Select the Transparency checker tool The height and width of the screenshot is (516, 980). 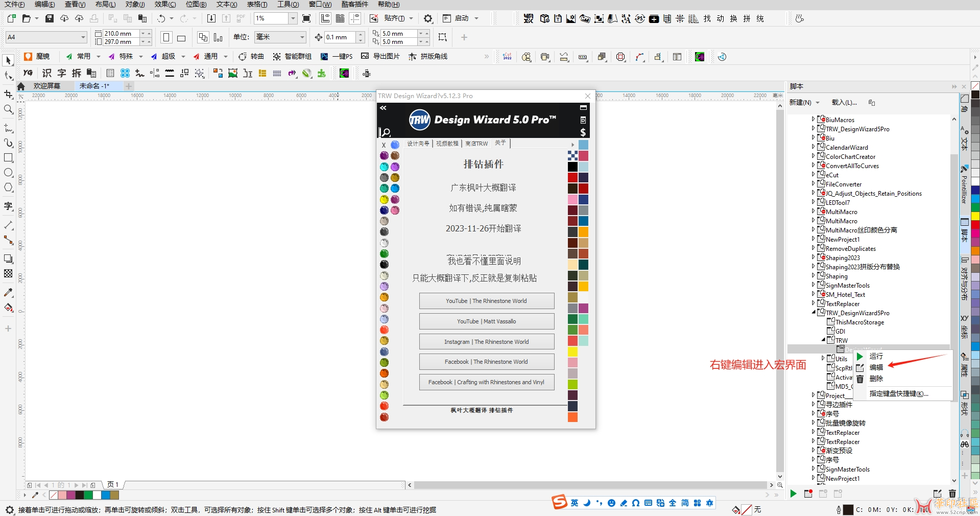pyautogui.click(x=8, y=273)
